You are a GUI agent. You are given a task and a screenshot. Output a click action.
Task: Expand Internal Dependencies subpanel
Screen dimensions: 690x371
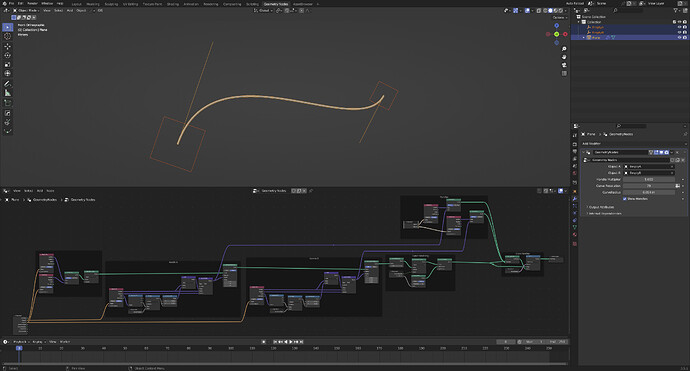605,213
